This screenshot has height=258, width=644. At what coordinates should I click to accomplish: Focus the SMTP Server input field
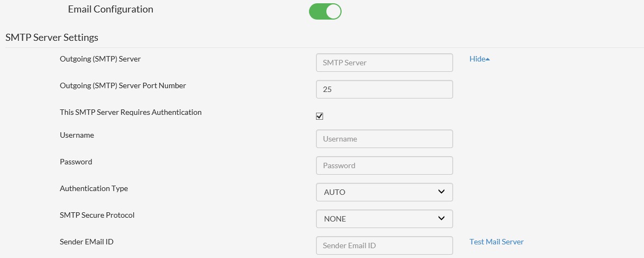click(385, 63)
